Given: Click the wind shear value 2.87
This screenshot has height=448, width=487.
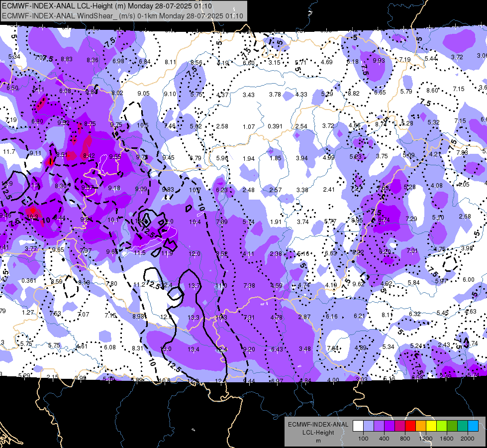Looking at the screenshot, I should 304,317.
